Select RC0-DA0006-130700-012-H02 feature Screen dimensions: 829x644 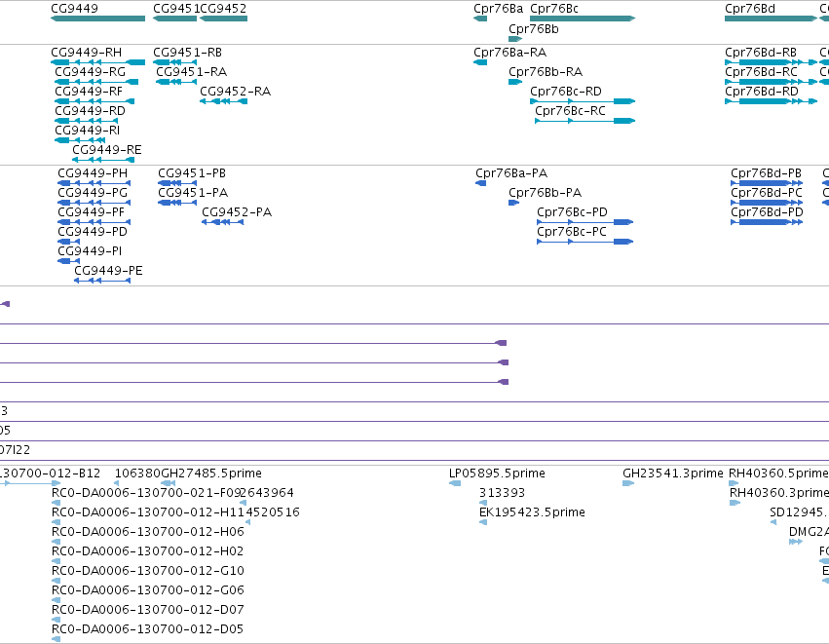coord(147,551)
